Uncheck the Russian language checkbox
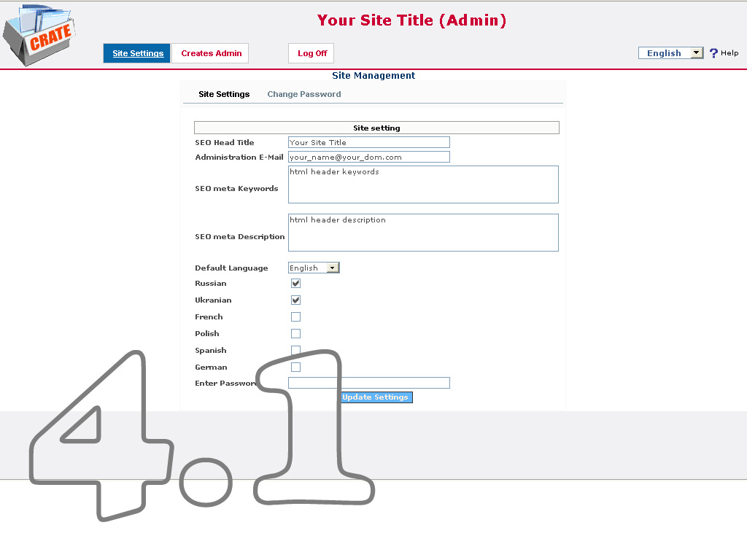Viewport: 747px width, 560px height. [x=295, y=284]
